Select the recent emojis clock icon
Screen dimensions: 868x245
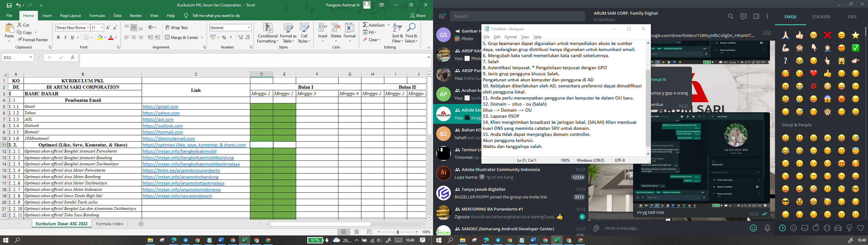[782, 228]
